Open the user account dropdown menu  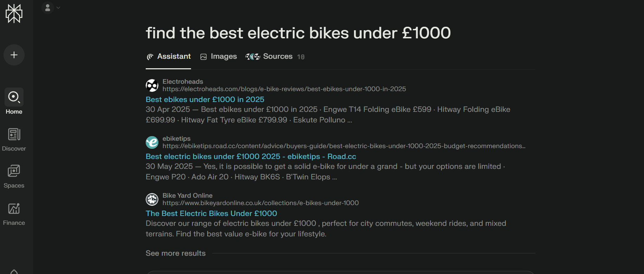coord(51,8)
